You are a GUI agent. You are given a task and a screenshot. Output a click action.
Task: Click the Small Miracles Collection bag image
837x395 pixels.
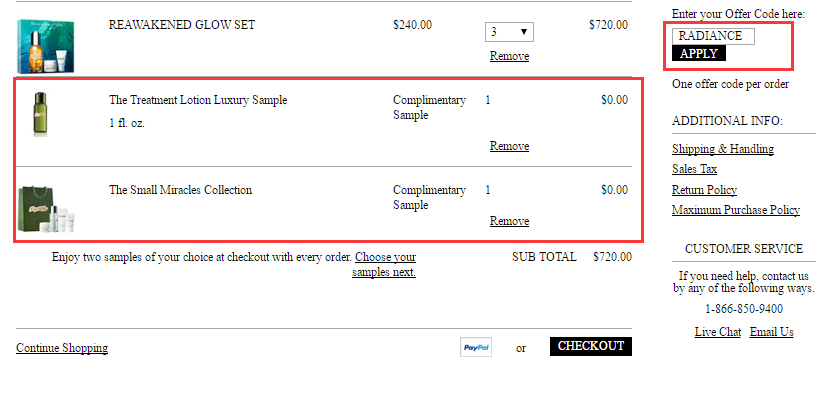(x=46, y=209)
